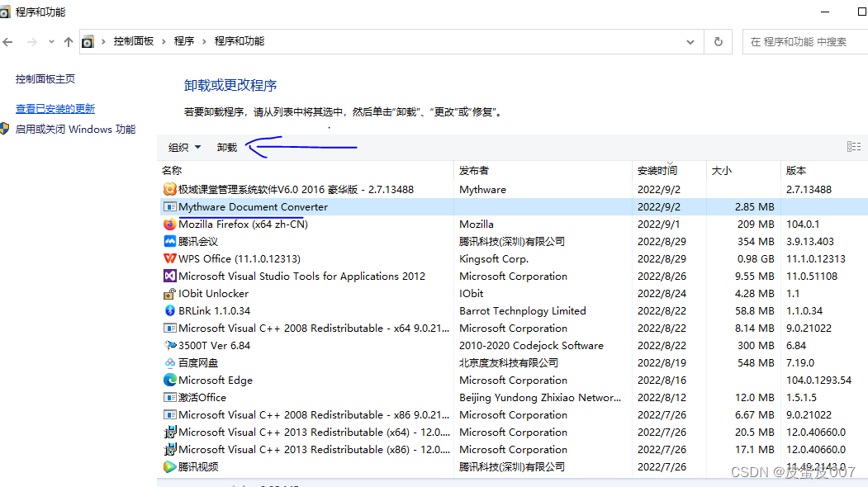Click the 程序和功能 window title icon
Viewport: 868px width, 487px height.
pos(5,12)
